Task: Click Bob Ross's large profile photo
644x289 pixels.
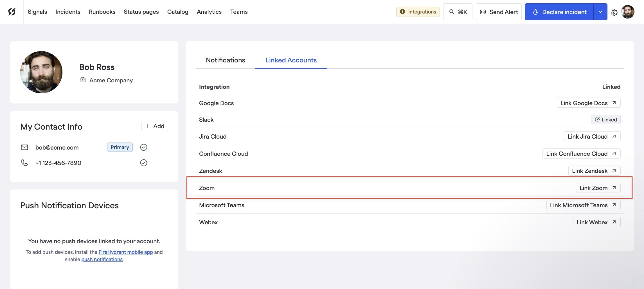Action: [x=41, y=72]
